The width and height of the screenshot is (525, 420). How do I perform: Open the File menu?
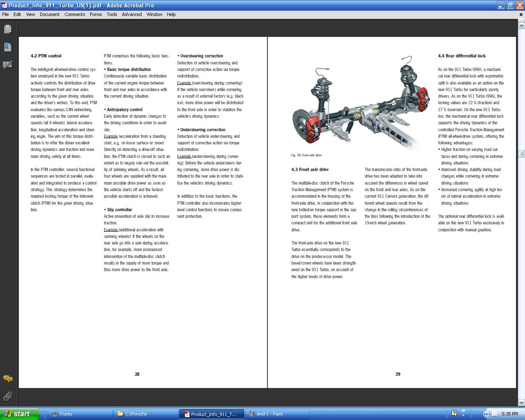[5, 14]
